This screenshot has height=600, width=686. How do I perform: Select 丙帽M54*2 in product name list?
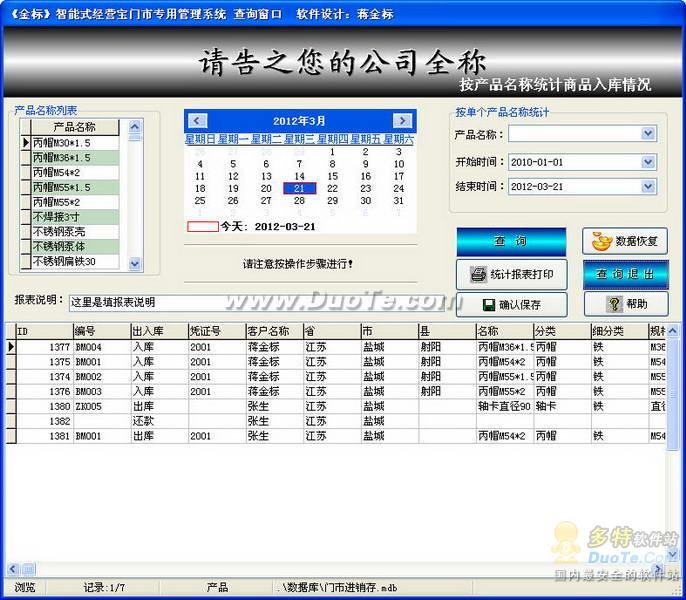coord(75,172)
